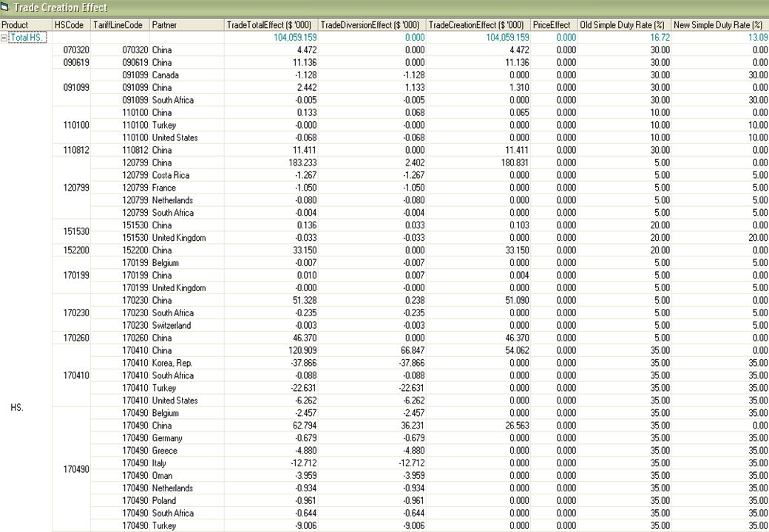Select trade creation value 54.062
The width and height of the screenshot is (769, 532).
[x=516, y=350]
